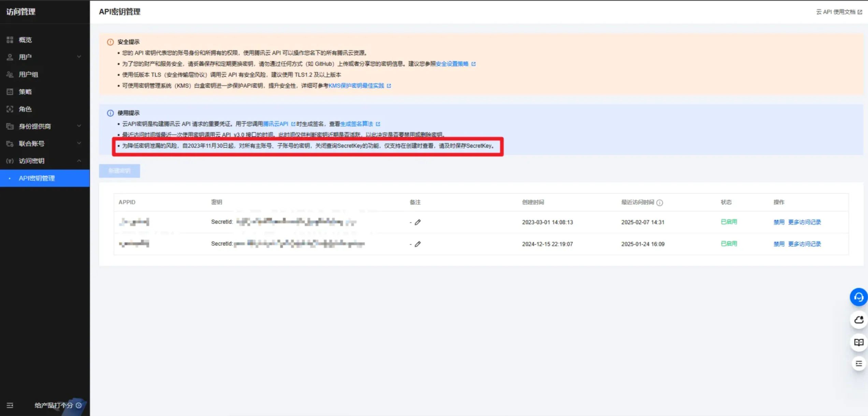Edit the second key's remark with the pencil icon
The image size is (868, 416).
coord(418,244)
